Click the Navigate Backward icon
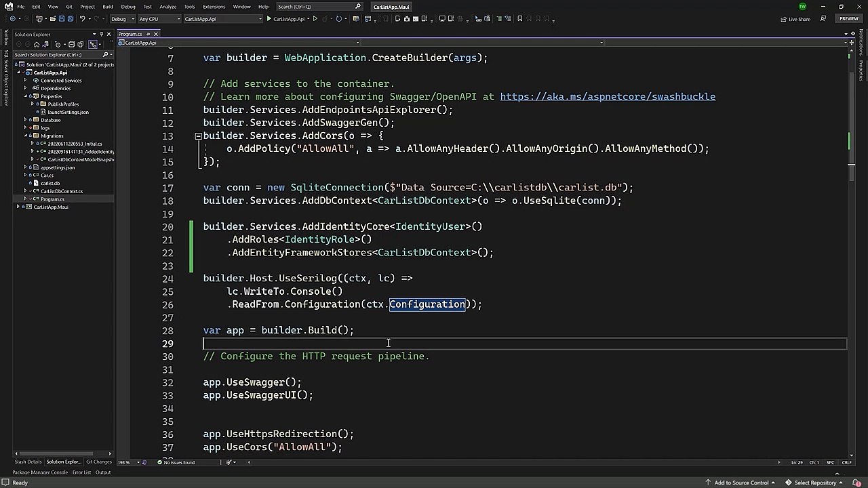Viewport: 868px width, 488px height. 12,19
